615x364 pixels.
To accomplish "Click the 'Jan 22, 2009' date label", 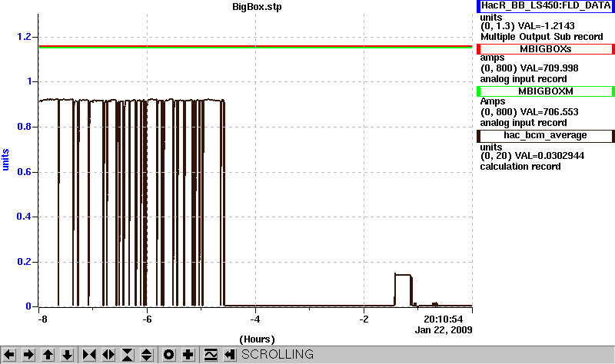I will tap(444, 330).
